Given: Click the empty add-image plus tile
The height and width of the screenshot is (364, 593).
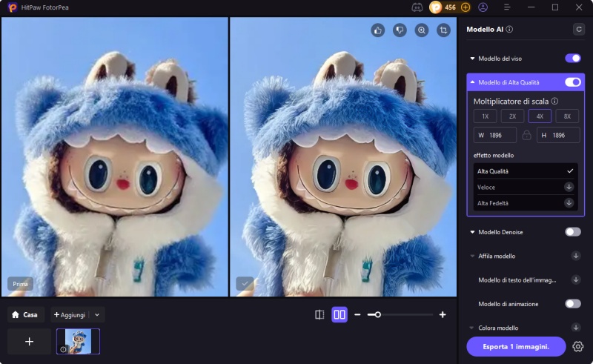Looking at the screenshot, I should [29, 341].
